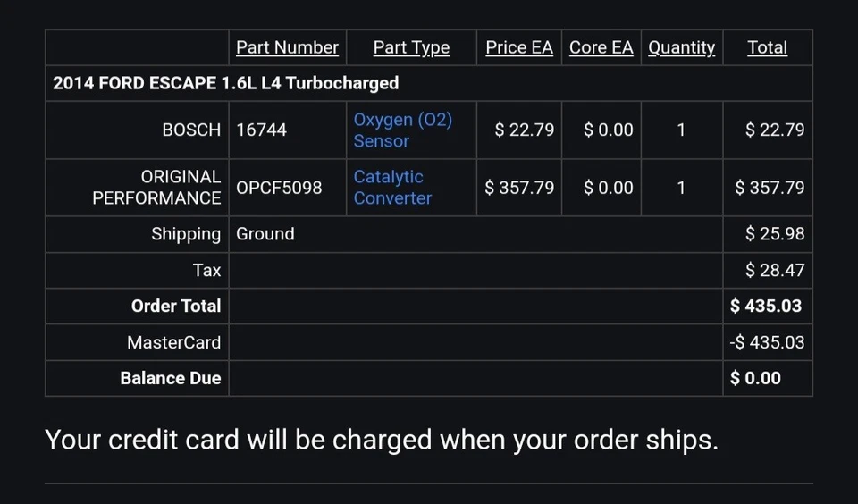Image resolution: width=858 pixels, height=504 pixels.
Task: Select the Core EA column header
Action: [601, 47]
